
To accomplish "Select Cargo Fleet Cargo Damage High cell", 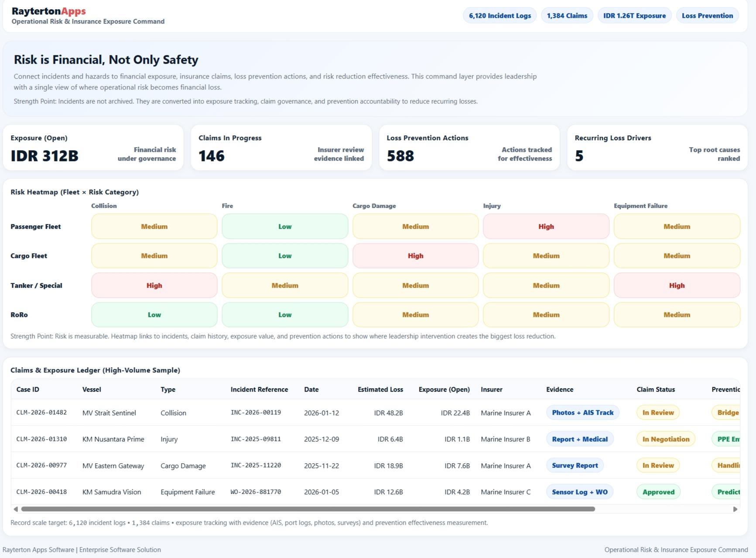I will click(x=415, y=256).
